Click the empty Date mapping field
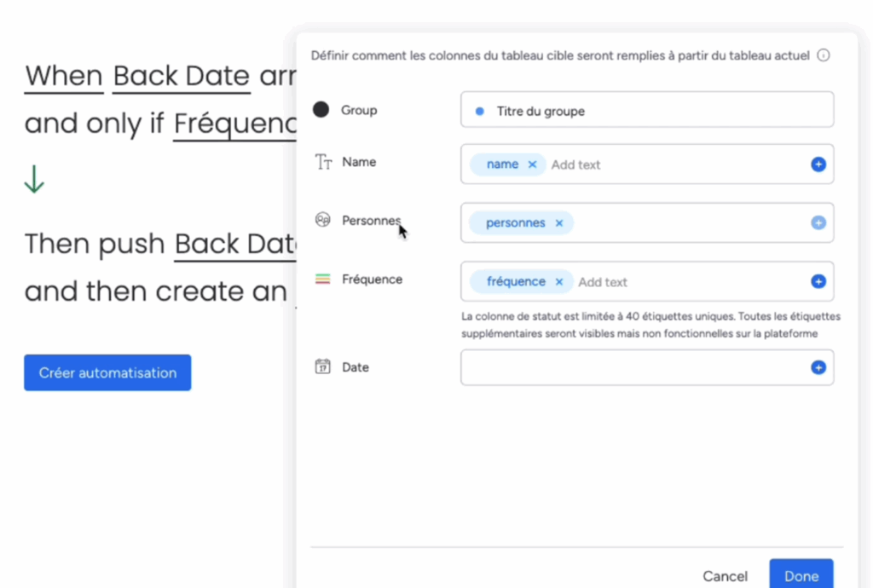The width and height of the screenshot is (873, 588). click(647, 367)
